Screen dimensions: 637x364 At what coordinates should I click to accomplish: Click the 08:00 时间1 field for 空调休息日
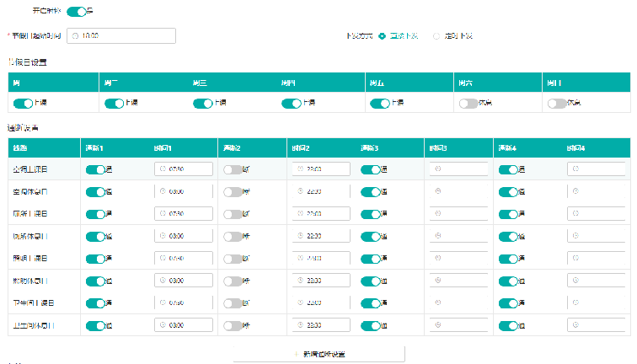click(x=184, y=191)
